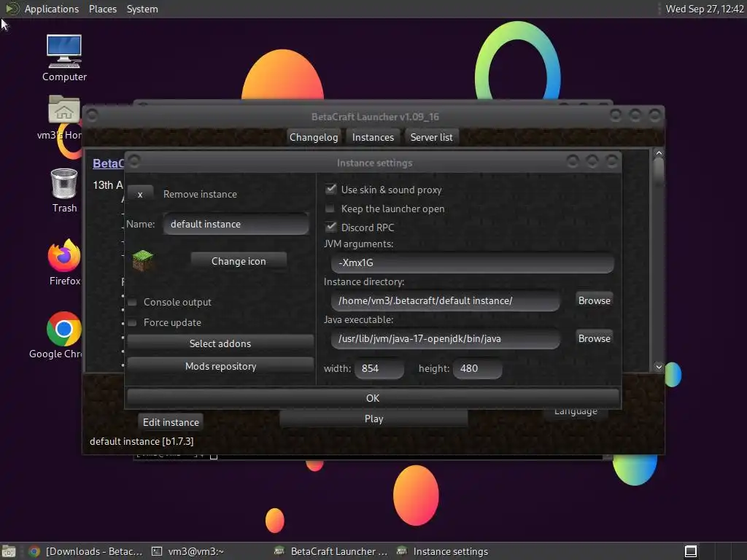Image resolution: width=747 pixels, height=560 pixels.
Task: Switch to Instance settings taskbar entry
Action: 443,551
